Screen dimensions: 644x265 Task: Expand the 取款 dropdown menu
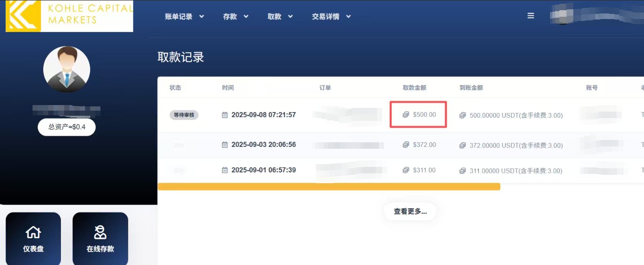pyautogui.click(x=280, y=17)
